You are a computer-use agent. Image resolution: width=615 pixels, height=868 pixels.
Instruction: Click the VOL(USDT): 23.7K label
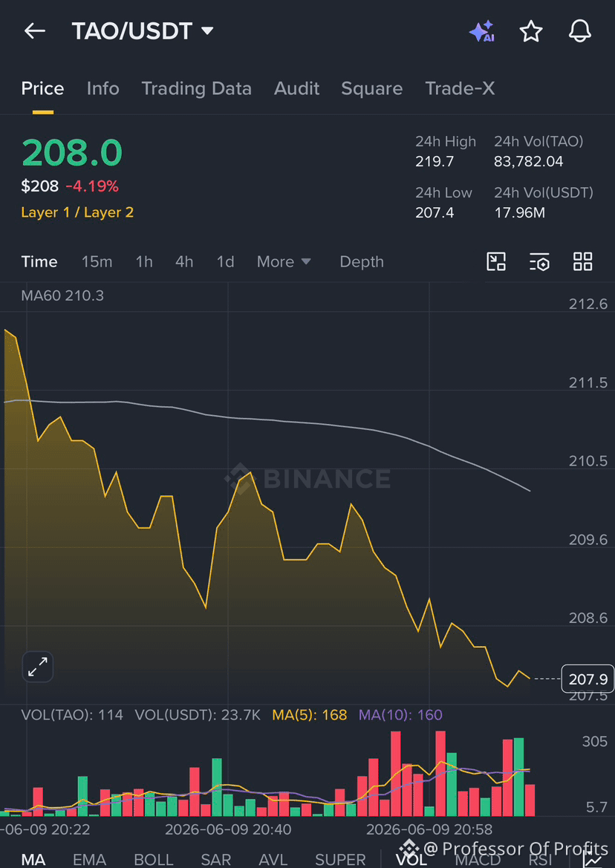198,715
